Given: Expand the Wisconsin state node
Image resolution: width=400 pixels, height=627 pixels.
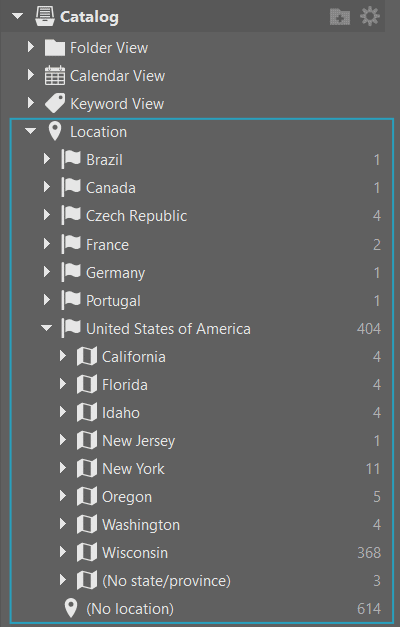Looking at the screenshot, I should pos(62,552).
